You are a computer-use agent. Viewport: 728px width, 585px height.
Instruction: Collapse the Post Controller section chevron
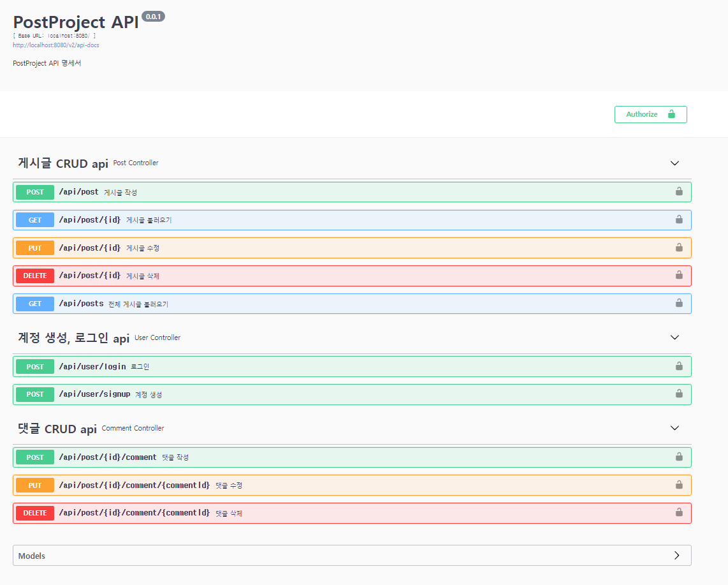(674, 163)
